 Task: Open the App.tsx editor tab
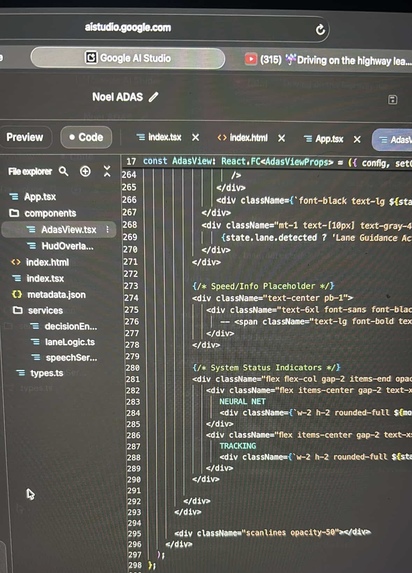[x=324, y=139]
